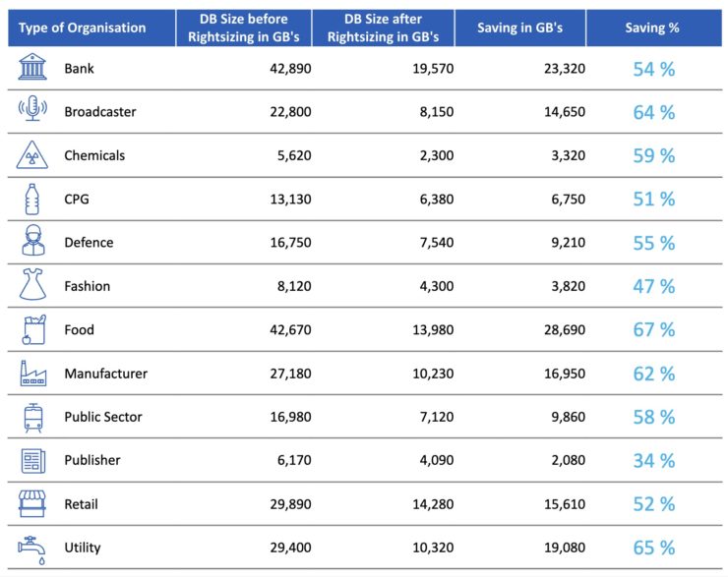Select the 'Saving %' column header

pos(652,28)
